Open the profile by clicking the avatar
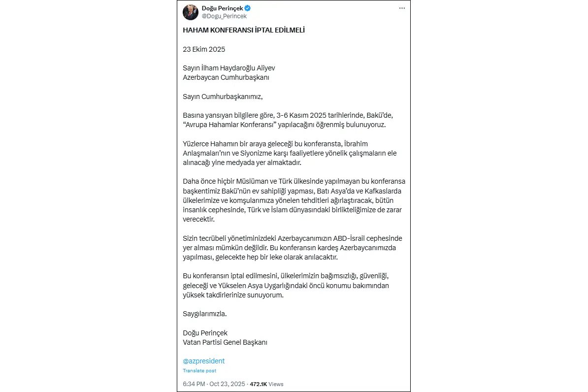Image resolution: width=588 pixels, height=392 pixels. (x=191, y=12)
